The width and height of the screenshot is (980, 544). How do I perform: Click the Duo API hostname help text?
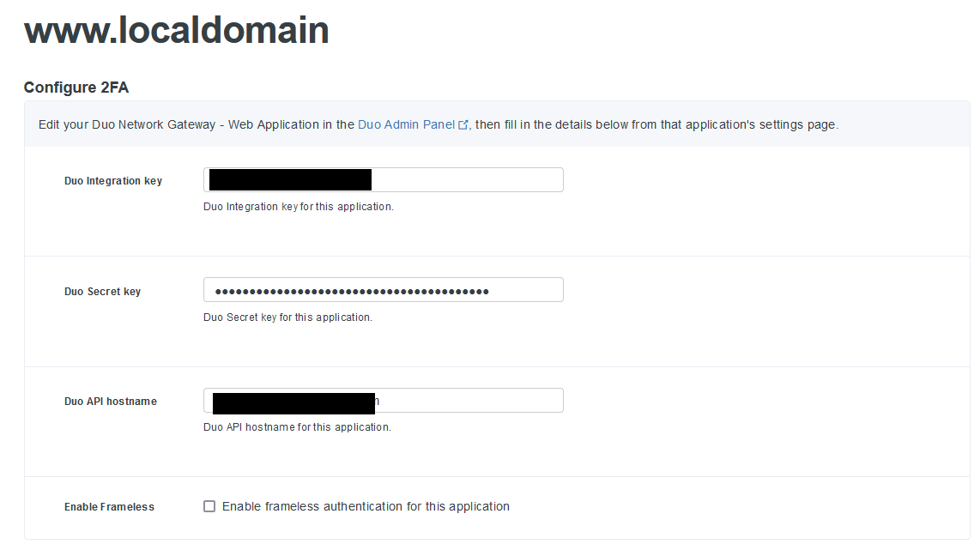point(295,426)
